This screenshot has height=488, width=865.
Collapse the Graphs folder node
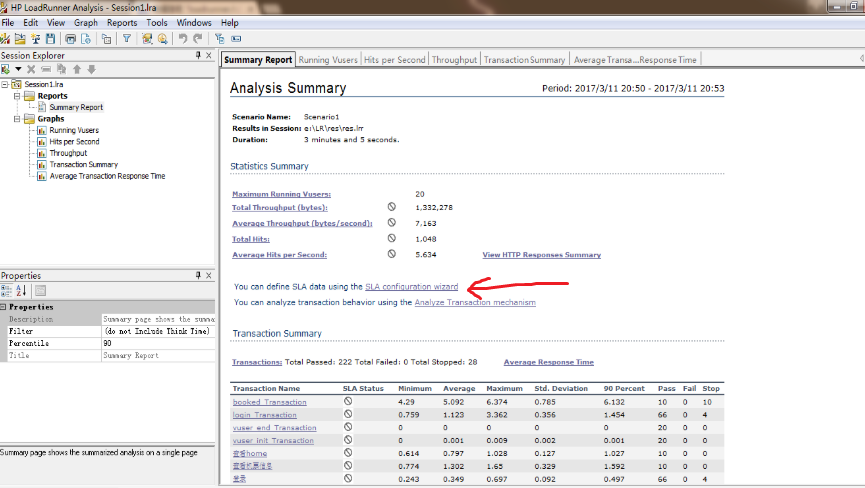tap(17, 119)
